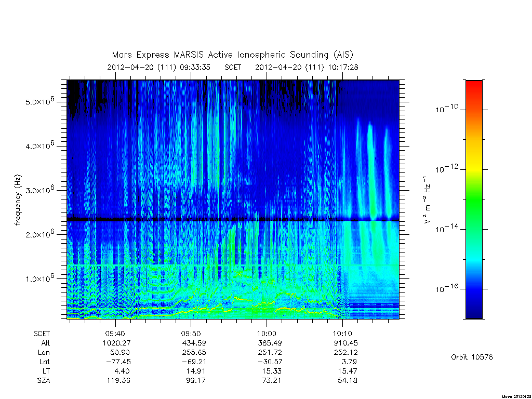Click the 2.0×10^6 frequency tick label
This screenshot has width=532, height=399.
[x=39, y=234]
